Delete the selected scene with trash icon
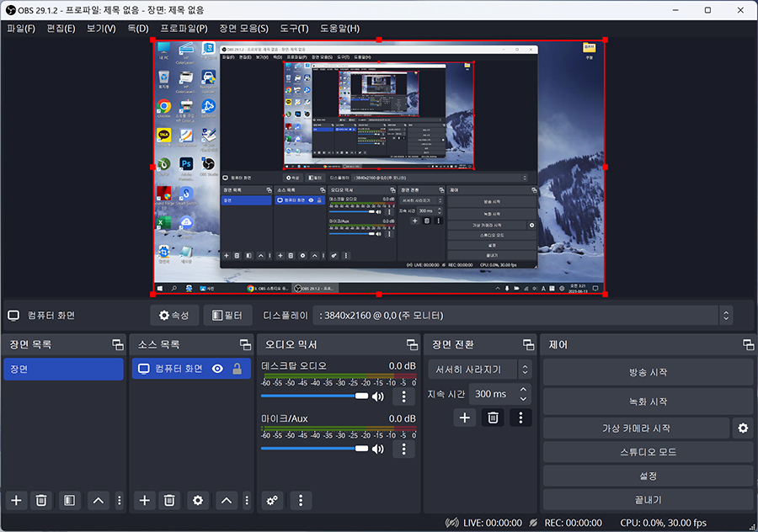Screen dimensions: 758x532 41,500
